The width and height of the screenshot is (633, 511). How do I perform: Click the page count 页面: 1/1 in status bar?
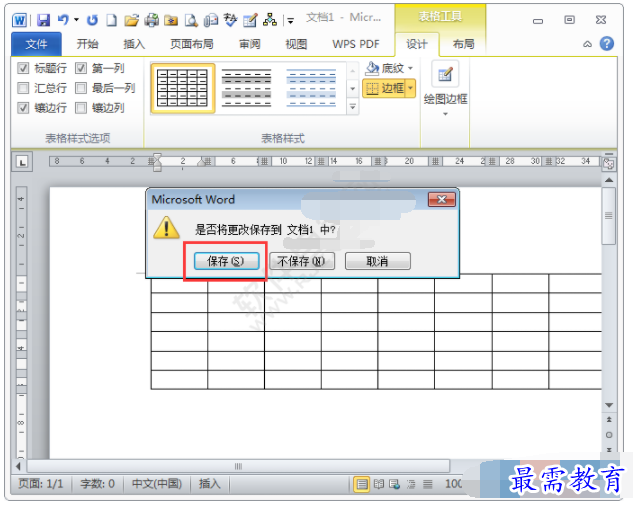coord(41,484)
